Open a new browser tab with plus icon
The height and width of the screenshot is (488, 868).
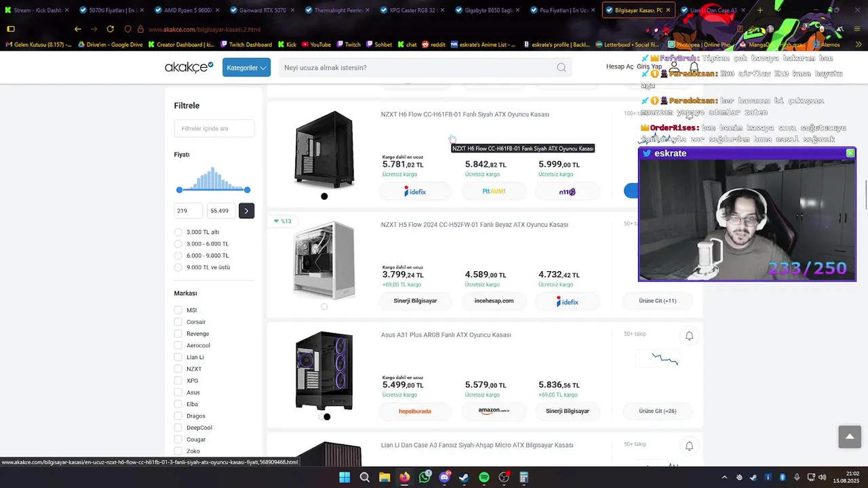[759, 10]
